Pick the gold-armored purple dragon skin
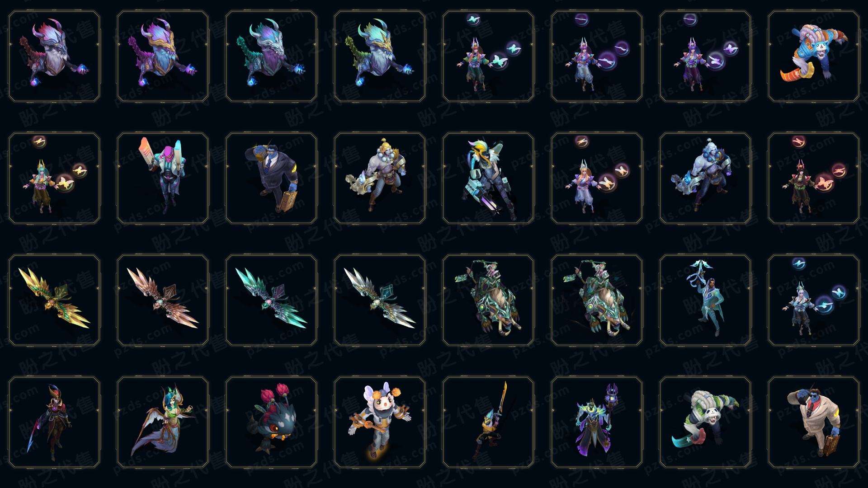 [163, 56]
